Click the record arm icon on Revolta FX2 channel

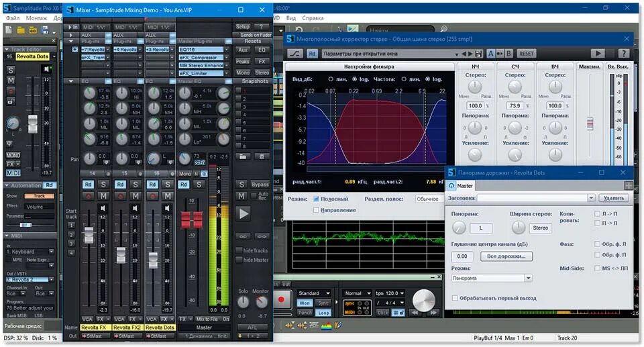click(120, 196)
